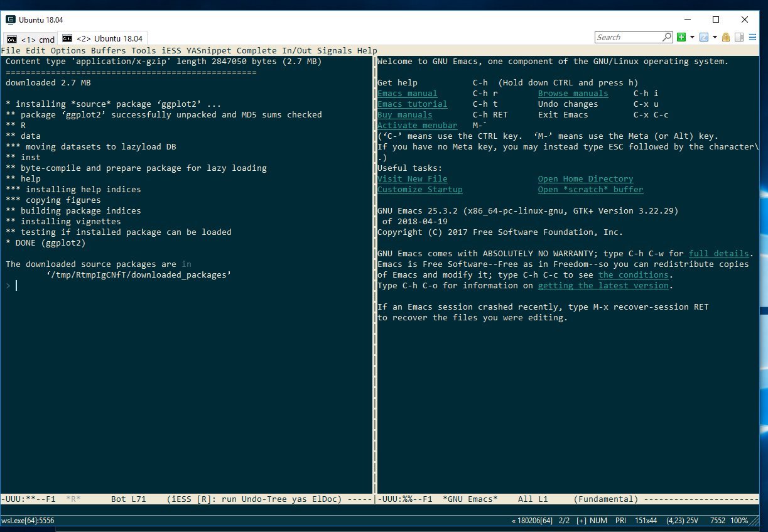Click inside the Search input field
The image size is (768, 532).
628,37
